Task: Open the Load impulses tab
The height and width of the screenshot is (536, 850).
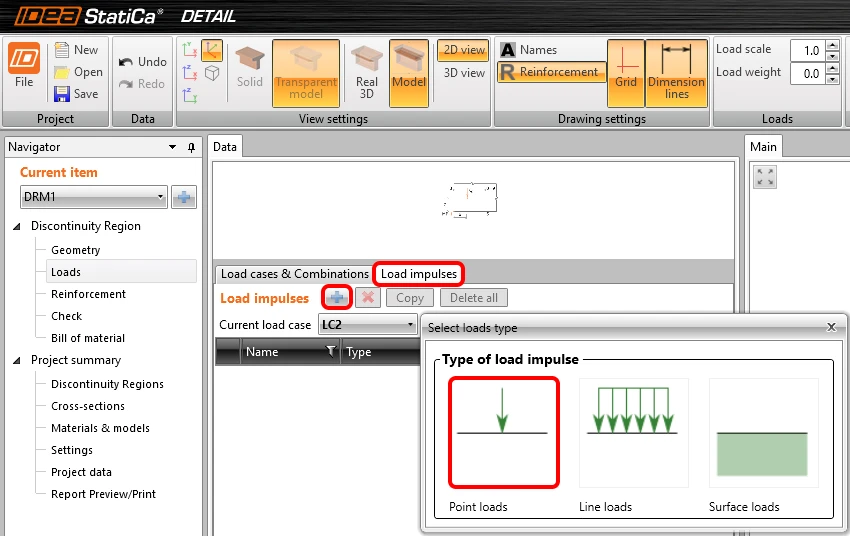Action: pyautogui.click(x=418, y=274)
